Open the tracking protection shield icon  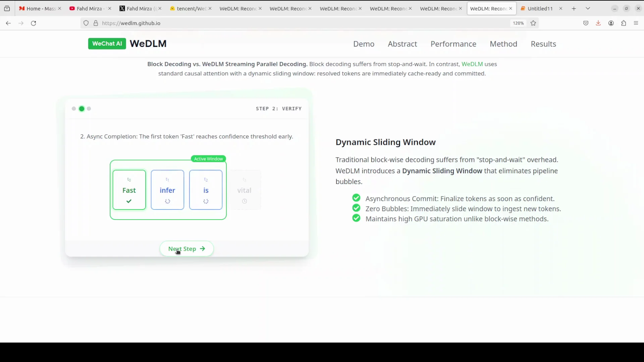coord(86,23)
